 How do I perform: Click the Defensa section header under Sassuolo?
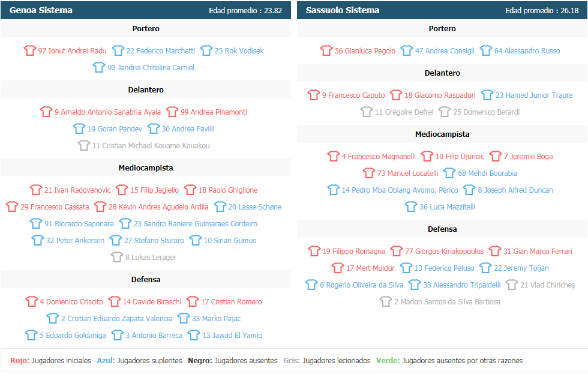pos(442,229)
